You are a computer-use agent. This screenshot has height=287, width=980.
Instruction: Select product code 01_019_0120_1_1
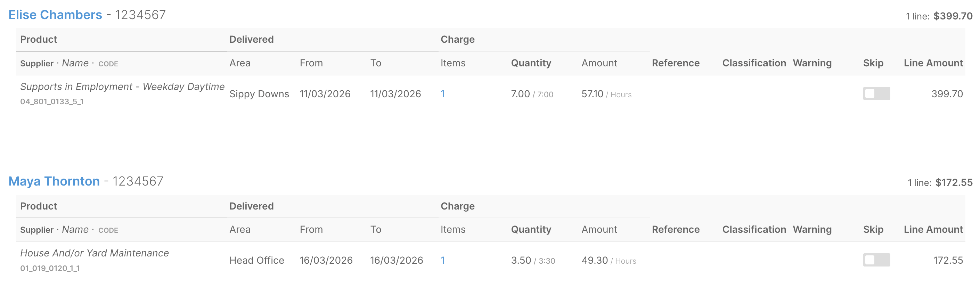click(50, 268)
